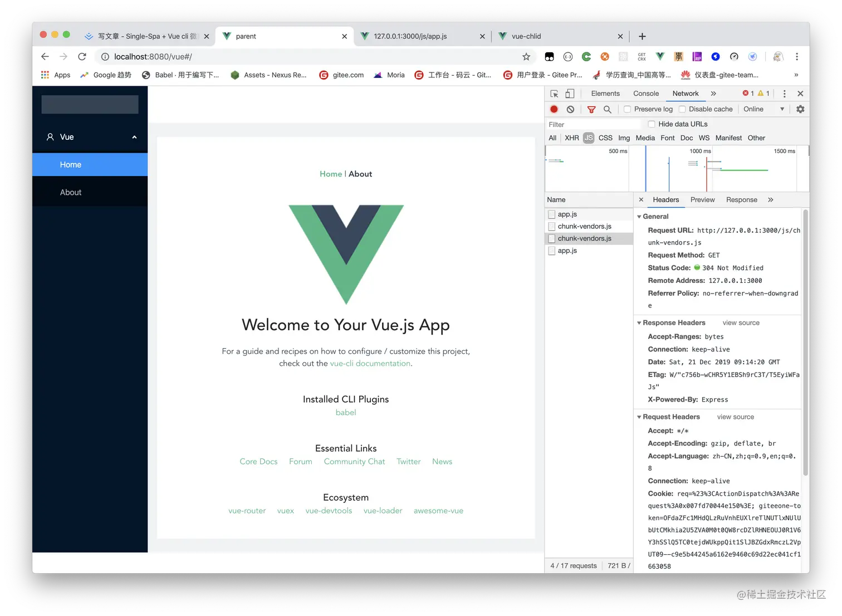The width and height of the screenshot is (842, 616).
Task: Clear the network log
Action: (x=570, y=109)
